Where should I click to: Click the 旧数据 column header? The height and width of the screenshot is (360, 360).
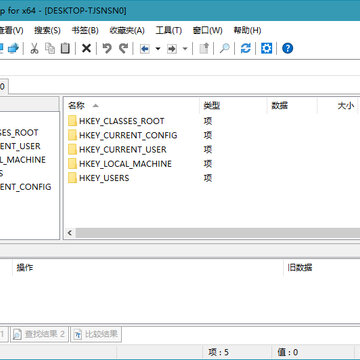point(322,268)
